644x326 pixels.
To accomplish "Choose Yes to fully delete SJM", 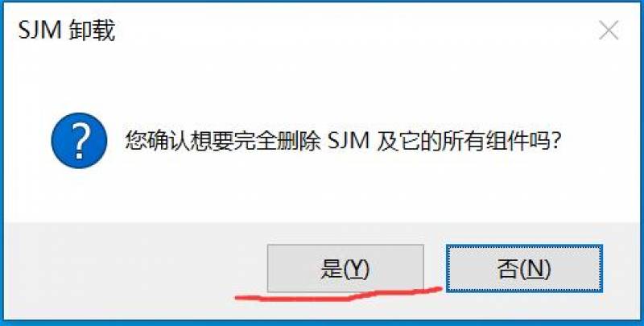I will [345, 269].
